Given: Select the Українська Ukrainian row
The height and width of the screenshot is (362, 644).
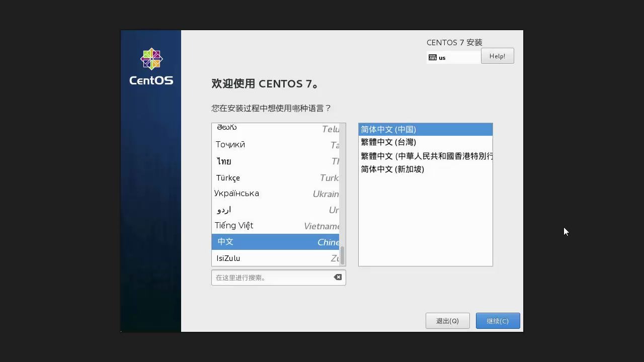Looking at the screenshot, I should point(275,194).
